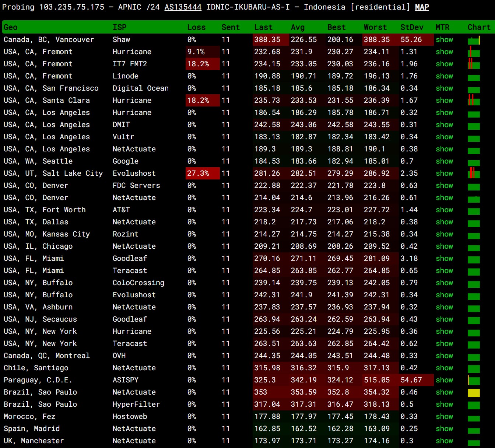
Task: Click the yellow chart for Sao Paulo NetActuate
Action: click(x=474, y=393)
